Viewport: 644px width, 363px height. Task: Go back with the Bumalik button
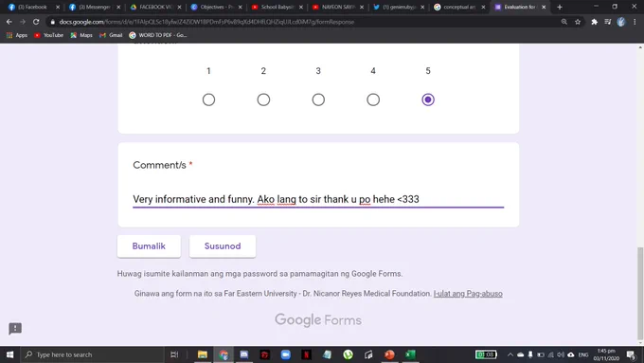149,246
